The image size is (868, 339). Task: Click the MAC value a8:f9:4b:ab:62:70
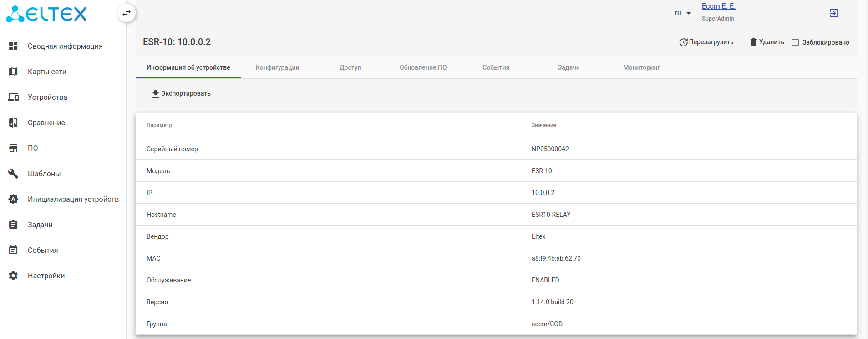(x=556, y=258)
